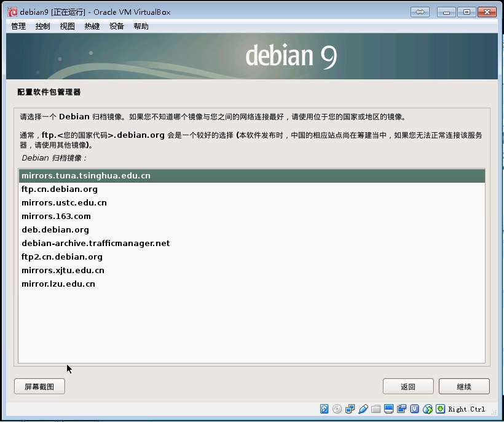Click the double-arrow button in the title bar
The image size is (504, 422).
coord(420,12)
